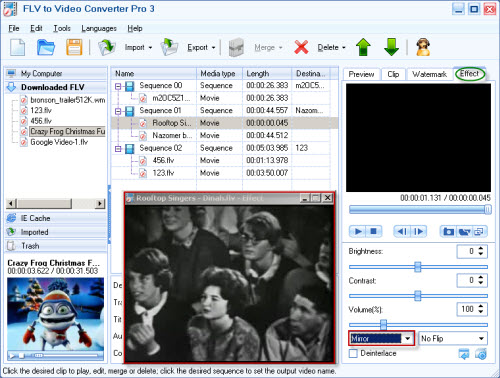Move item up with green up arrow
This screenshot has height=378, width=500.
pyautogui.click(x=363, y=47)
